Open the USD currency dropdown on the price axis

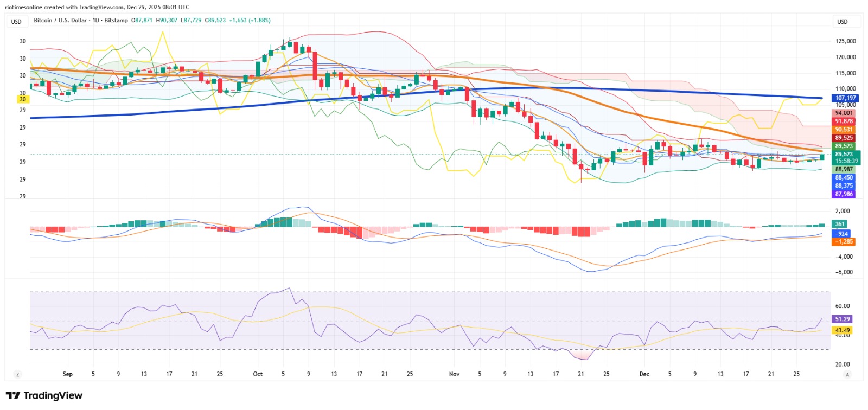(x=843, y=22)
